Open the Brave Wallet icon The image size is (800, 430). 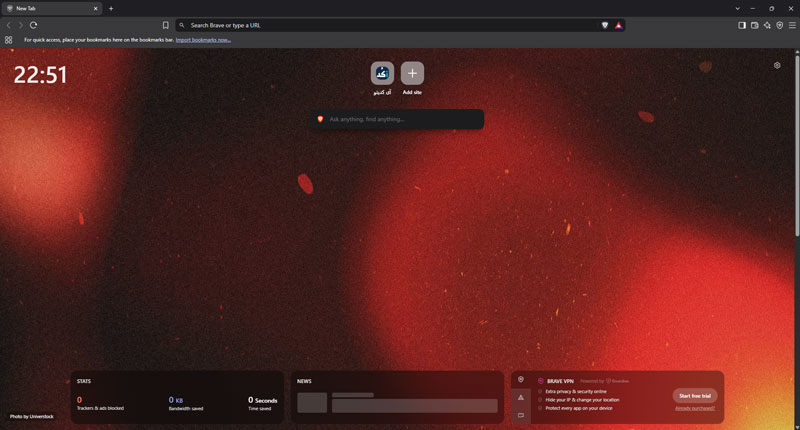755,25
